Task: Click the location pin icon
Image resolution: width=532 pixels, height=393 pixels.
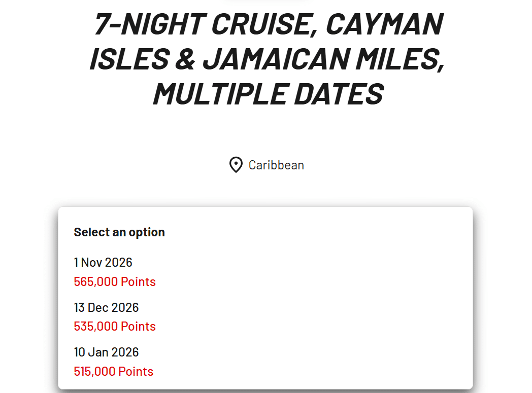Action: point(236,165)
